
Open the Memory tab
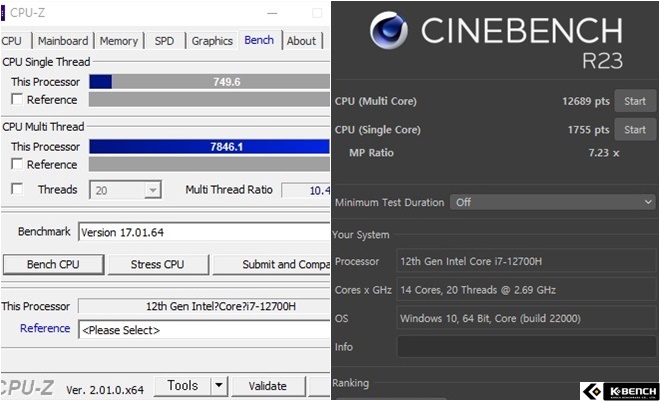[x=119, y=41]
